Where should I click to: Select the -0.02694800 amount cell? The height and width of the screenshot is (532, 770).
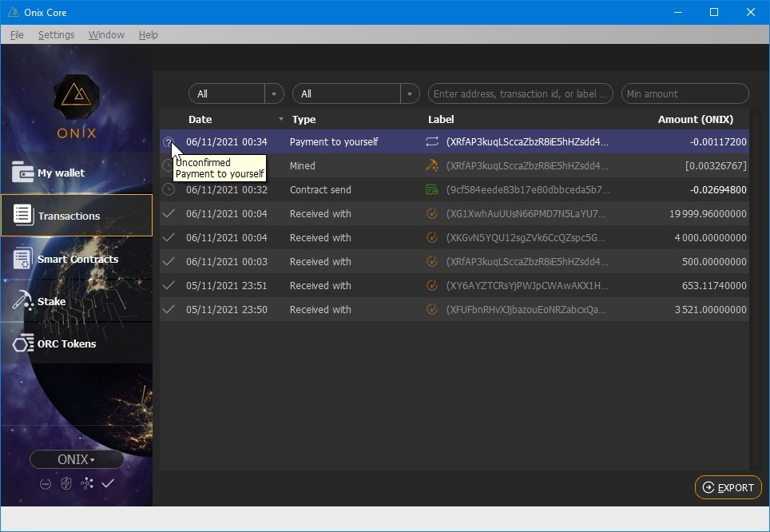click(718, 189)
